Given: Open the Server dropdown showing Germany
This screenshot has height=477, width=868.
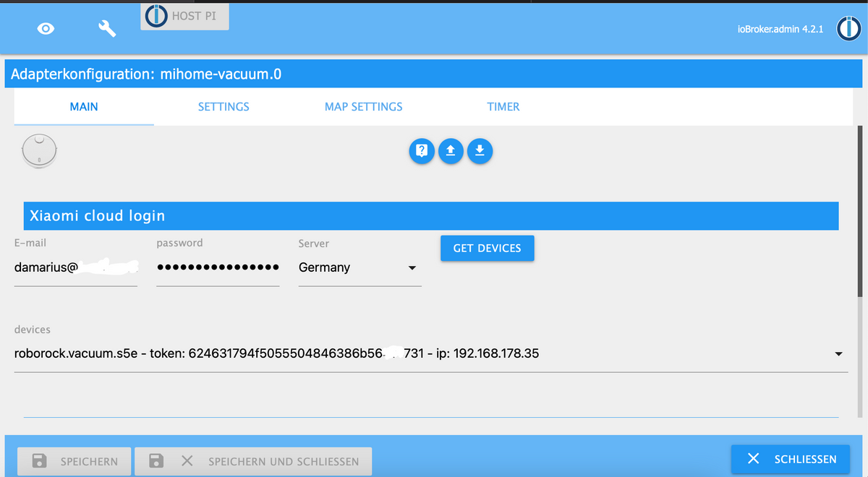Looking at the screenshot, I should click(359, 267).
